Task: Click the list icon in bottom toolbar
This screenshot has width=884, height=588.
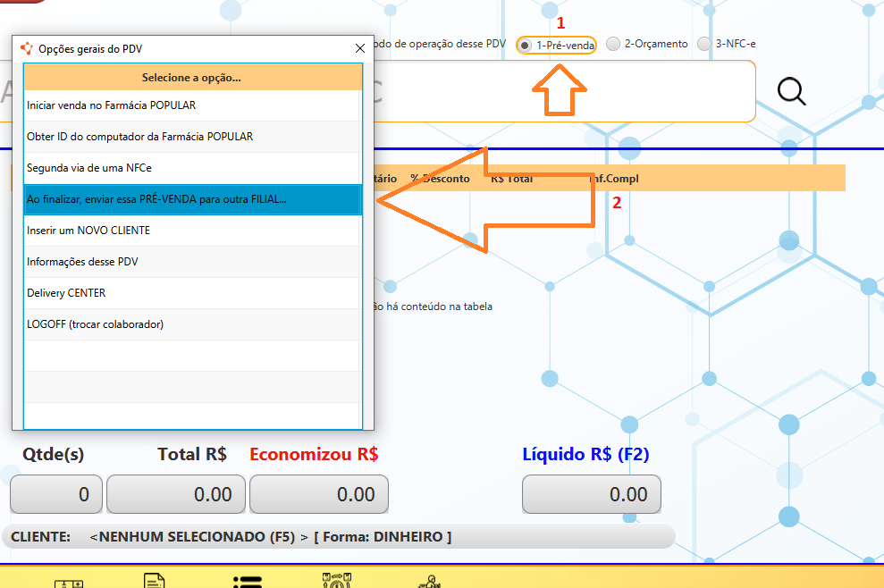Action: point(248,581)
